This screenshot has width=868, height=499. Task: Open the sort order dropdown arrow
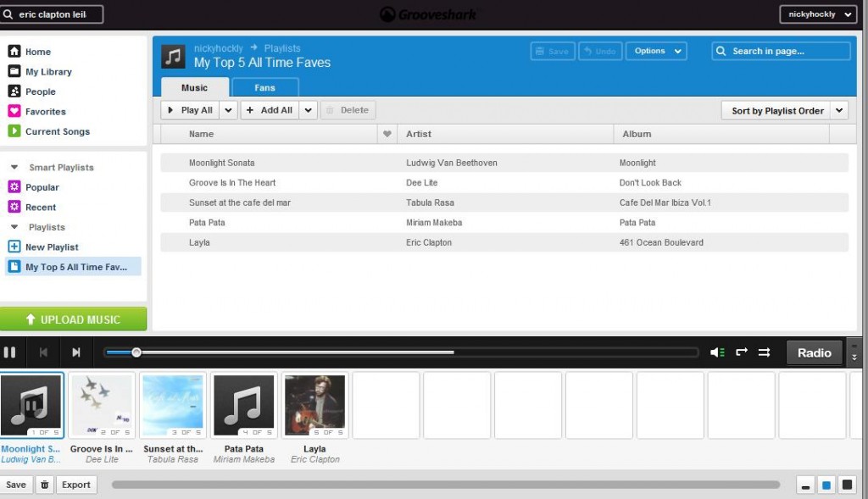click(x=840, y=111)
